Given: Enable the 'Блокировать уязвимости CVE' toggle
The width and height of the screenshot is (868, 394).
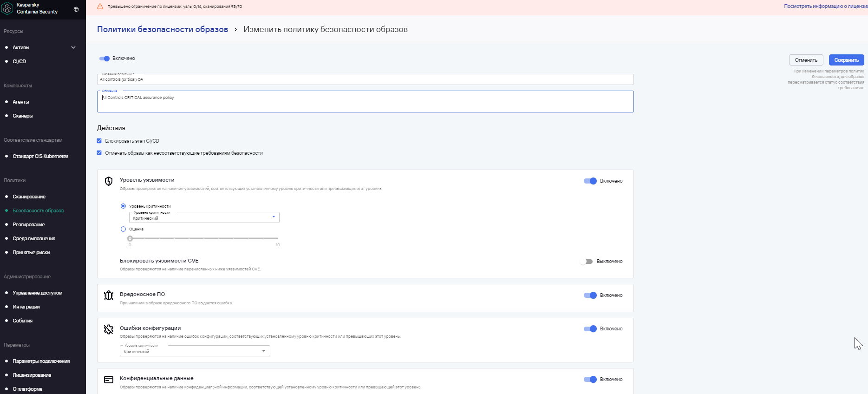Looking at the screenshot, I should (587, 262).
